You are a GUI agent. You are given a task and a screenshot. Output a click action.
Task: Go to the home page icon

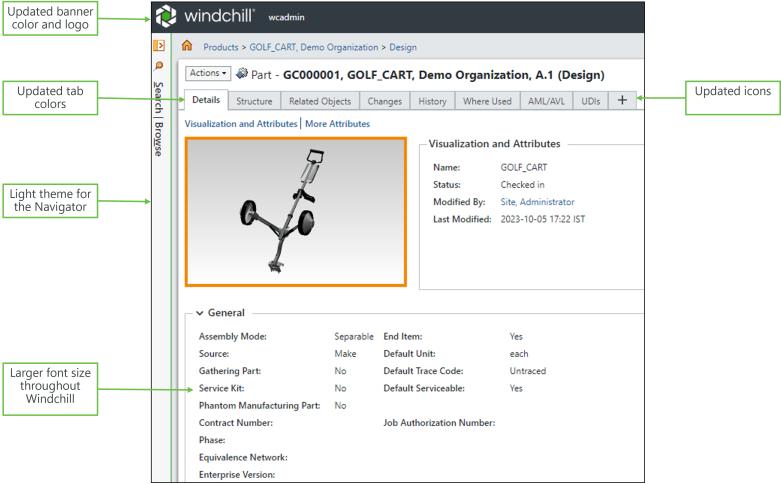click(x=187, y=46)
